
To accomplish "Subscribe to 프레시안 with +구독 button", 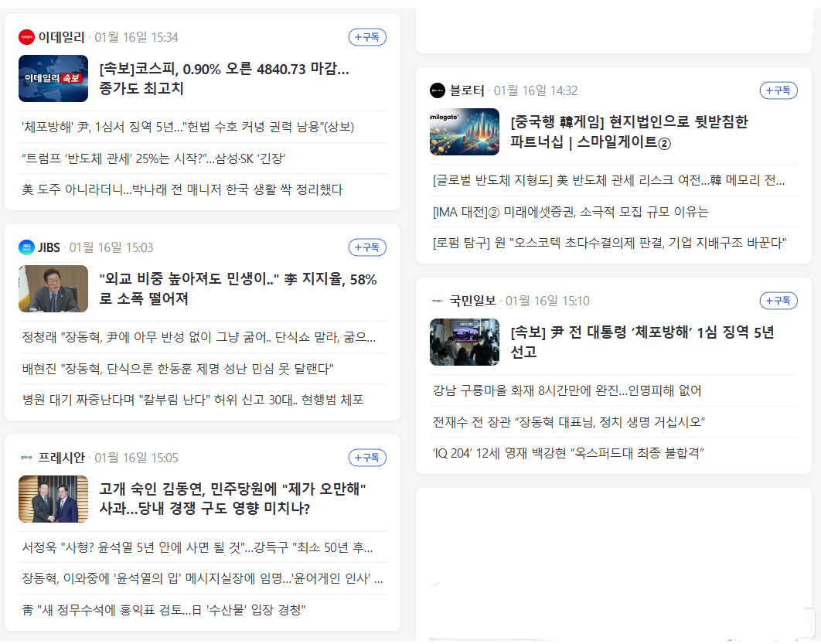I will (x=367, y=458).
